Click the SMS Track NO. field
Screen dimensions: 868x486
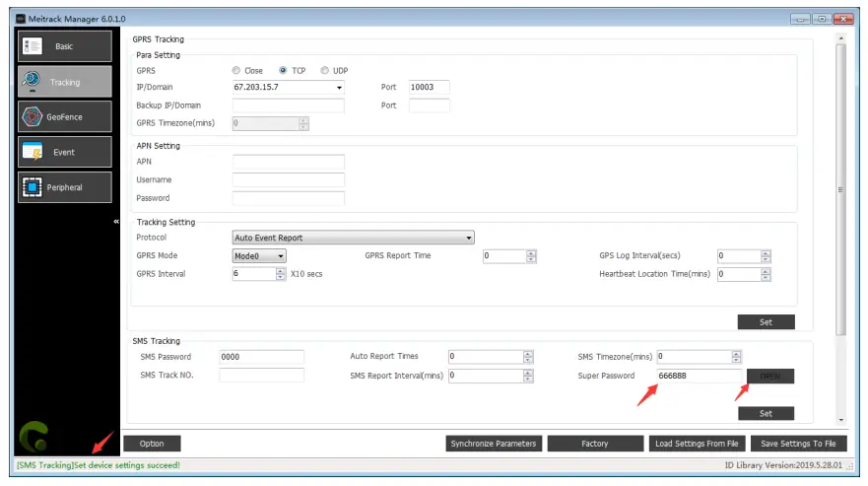tap(261, 376)
